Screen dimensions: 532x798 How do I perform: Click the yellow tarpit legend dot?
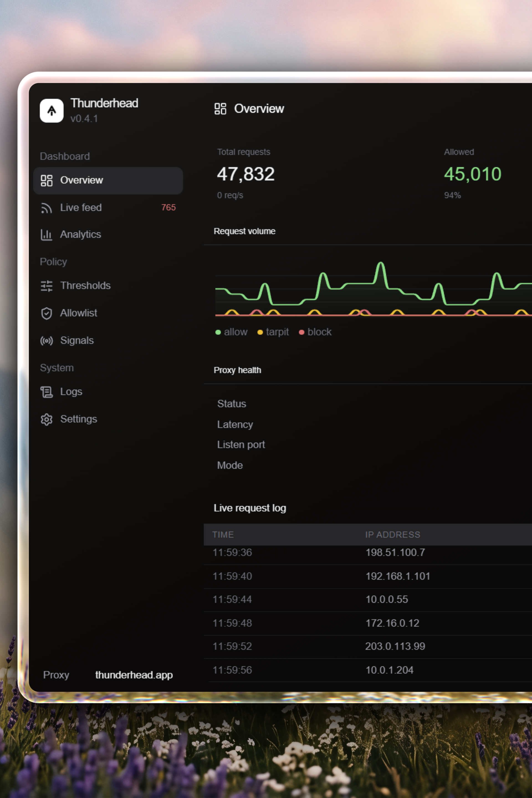pyautogui.click(x=260, y=332)
